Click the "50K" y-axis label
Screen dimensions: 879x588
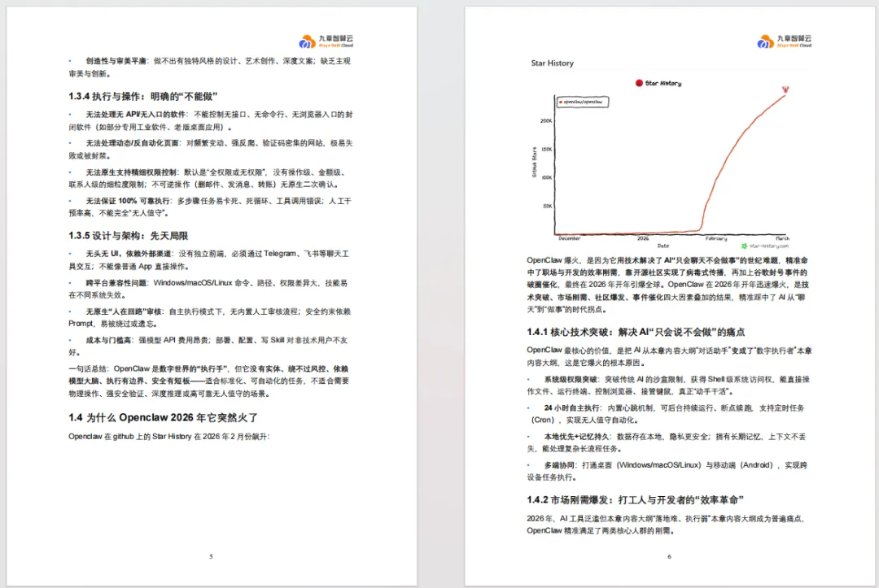(x=548, y=206)
